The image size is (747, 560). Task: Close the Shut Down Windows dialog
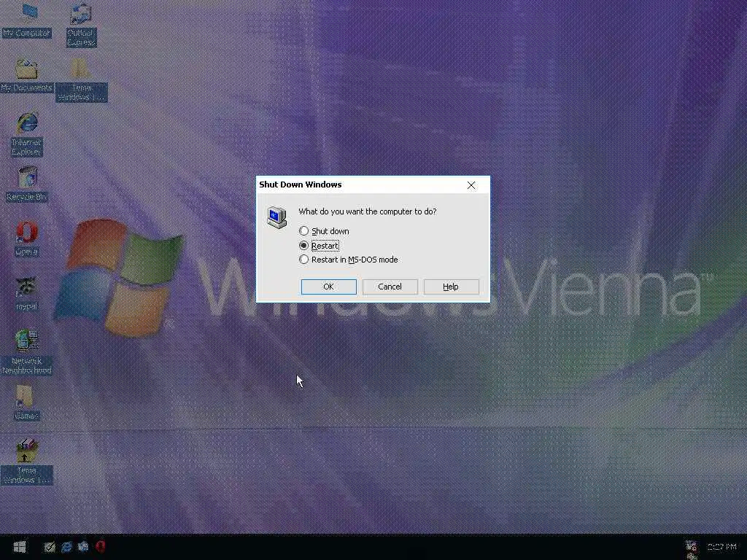tap(471, 185)
